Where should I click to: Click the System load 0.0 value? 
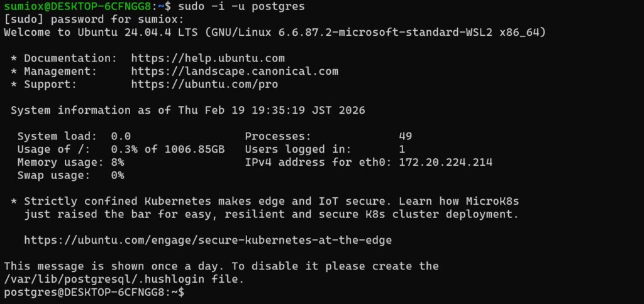(120, 136)
